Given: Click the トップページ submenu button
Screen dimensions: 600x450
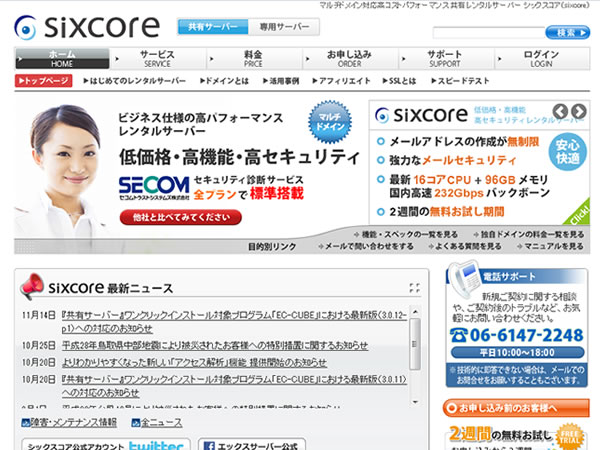Looking at the screenshot, I should [x=43, y=81].
